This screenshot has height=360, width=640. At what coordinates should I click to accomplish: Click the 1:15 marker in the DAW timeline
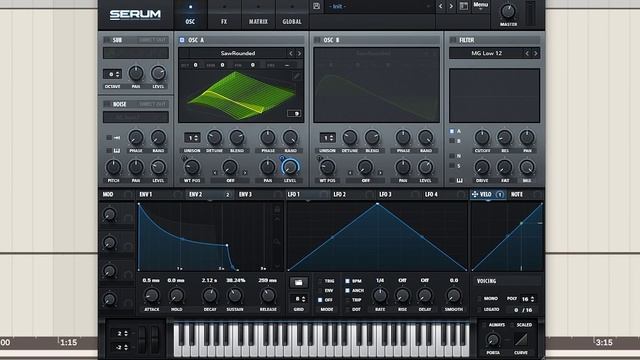click(x=69, y=342)
